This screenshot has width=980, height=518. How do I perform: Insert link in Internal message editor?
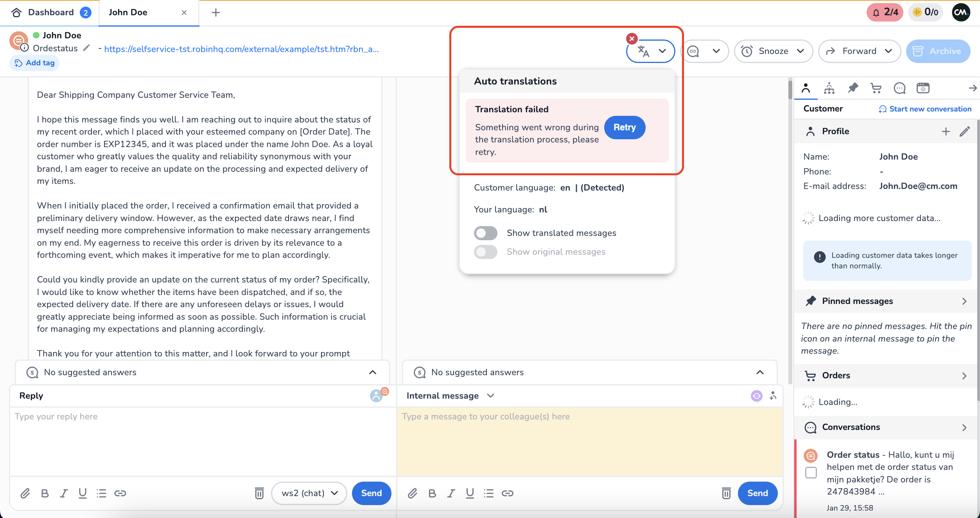click(507, 493)
